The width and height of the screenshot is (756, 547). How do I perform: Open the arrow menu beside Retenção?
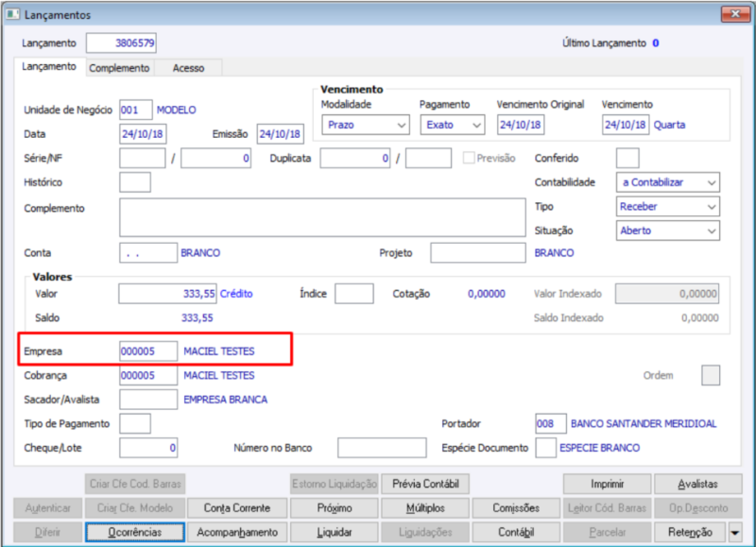click(x=735, y=533)
